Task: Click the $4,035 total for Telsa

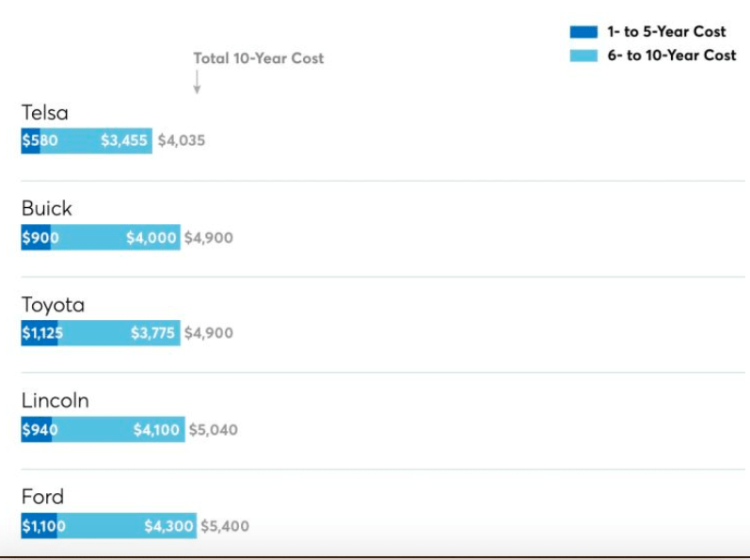Action: tap(182, 140)
